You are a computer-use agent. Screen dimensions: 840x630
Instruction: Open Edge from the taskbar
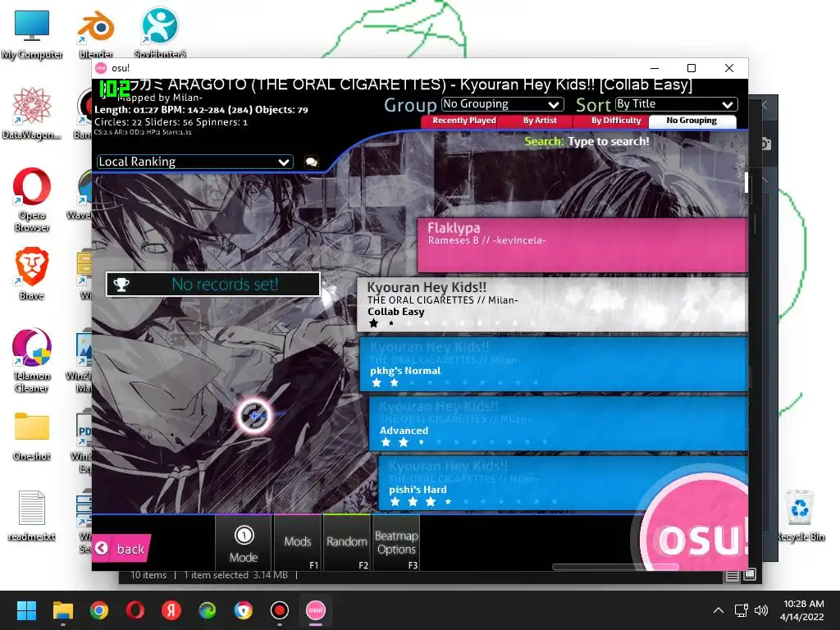coord(208,610)
